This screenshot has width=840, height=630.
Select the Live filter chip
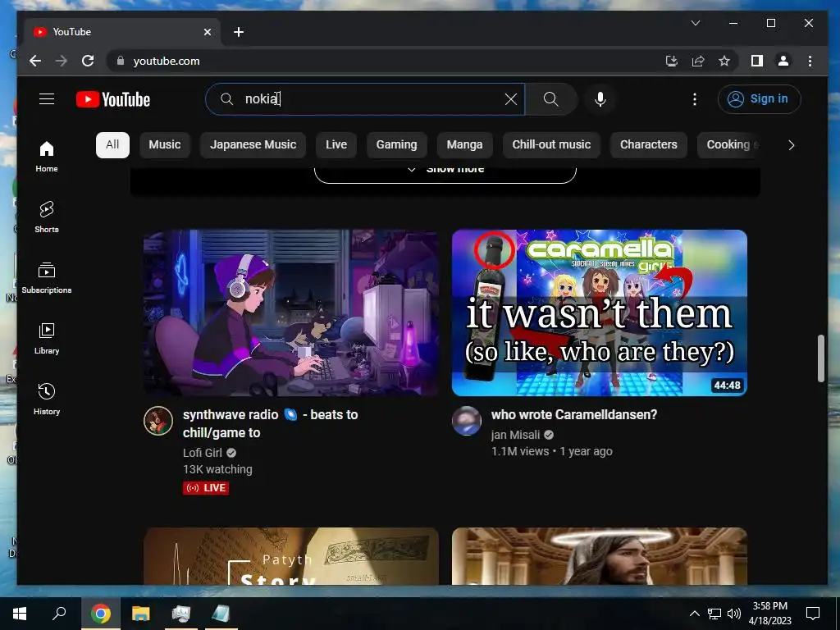click(x=336, y=144)
